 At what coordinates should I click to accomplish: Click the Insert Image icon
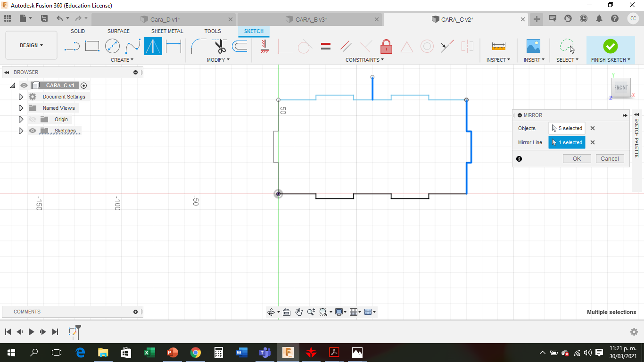click(x=533, y=46)
